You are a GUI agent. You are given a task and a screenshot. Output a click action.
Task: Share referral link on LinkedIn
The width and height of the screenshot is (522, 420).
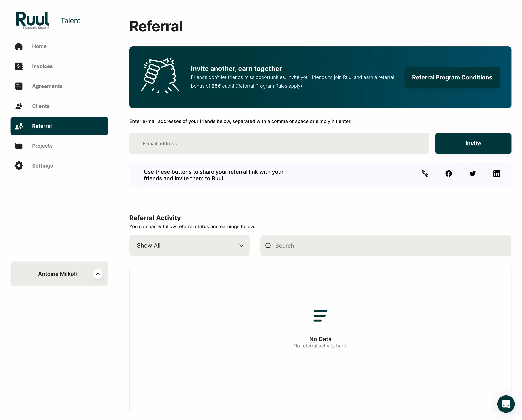496,173
